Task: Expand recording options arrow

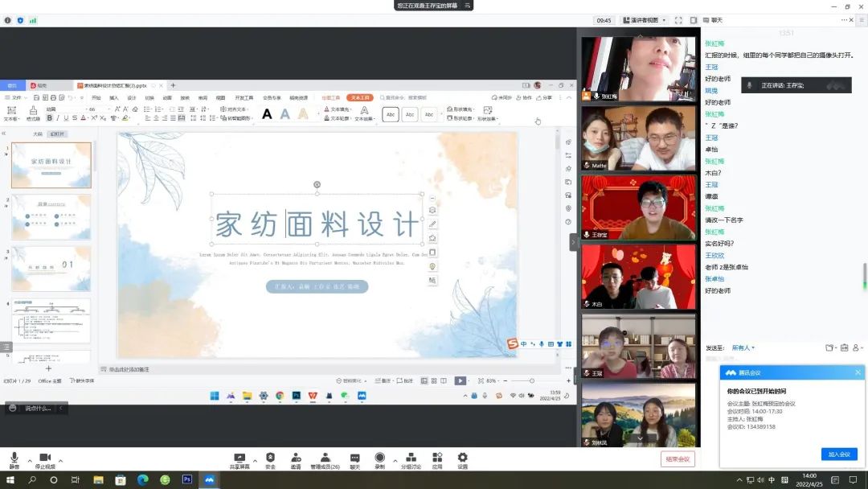Action: point(395,461)
